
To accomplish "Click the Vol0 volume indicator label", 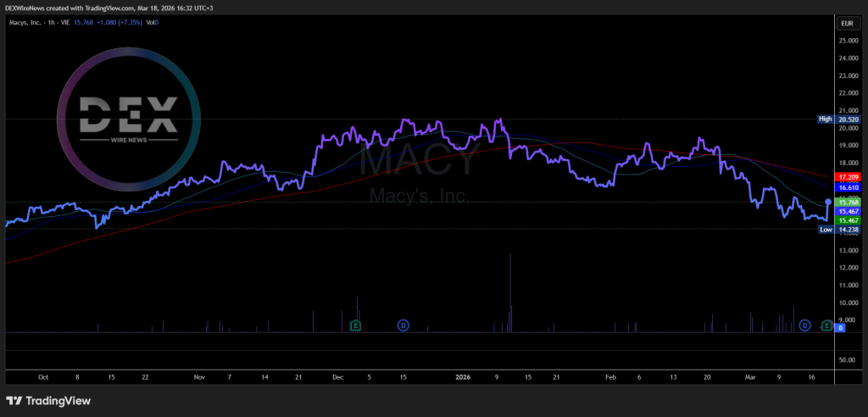I will point(153,23).
